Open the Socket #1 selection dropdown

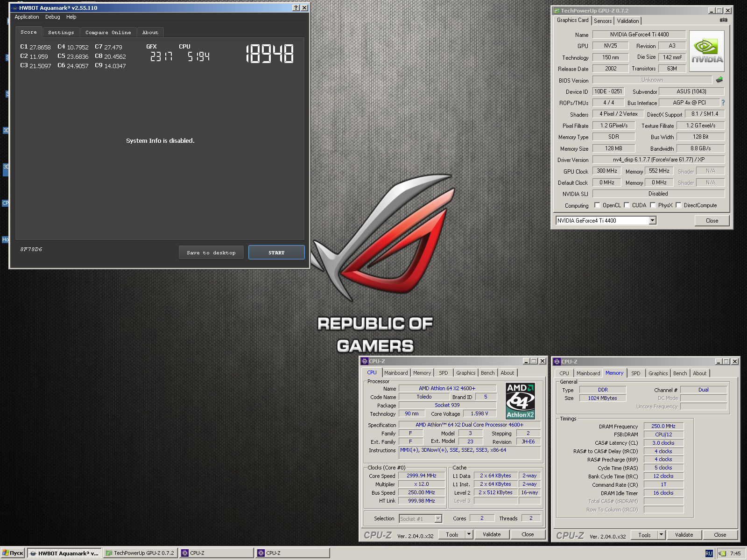coord(438,518)
